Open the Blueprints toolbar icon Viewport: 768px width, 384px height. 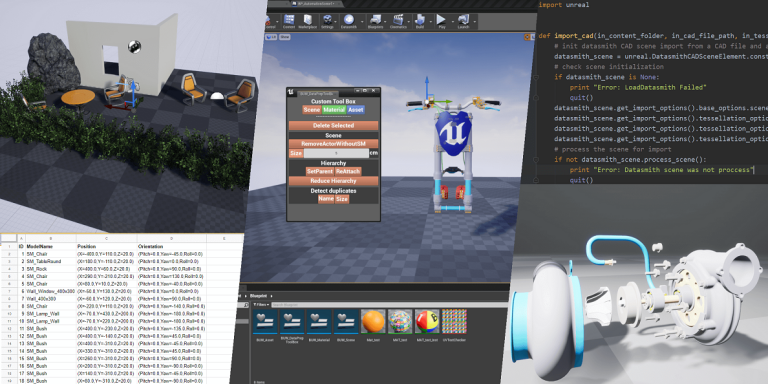(376, 20)
